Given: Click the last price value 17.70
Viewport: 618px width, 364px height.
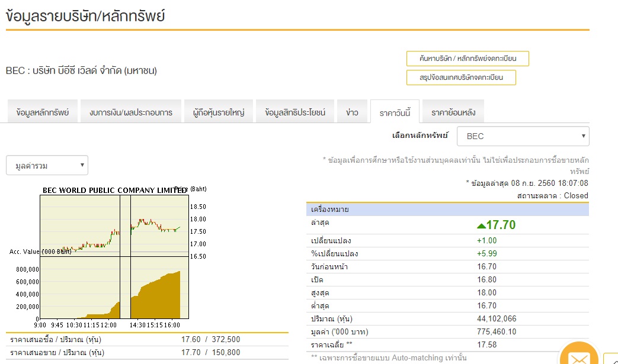Looking at the screenshot, I should 501,225.
